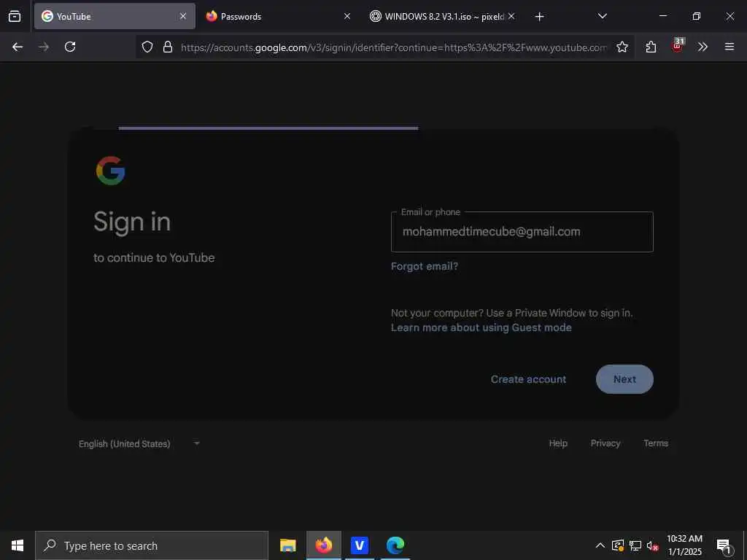Open the Terms link
Viewport: 747px width, 560px height.
[x=656, y=443]
